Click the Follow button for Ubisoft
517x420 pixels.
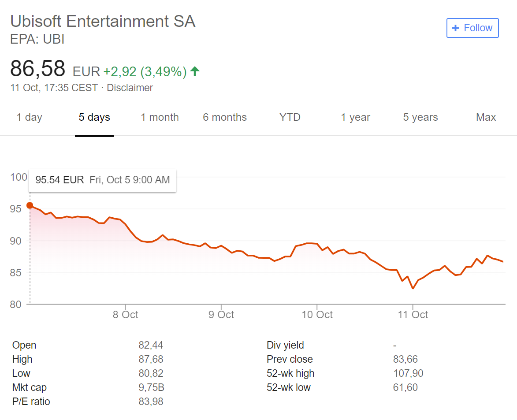(472, 28)
